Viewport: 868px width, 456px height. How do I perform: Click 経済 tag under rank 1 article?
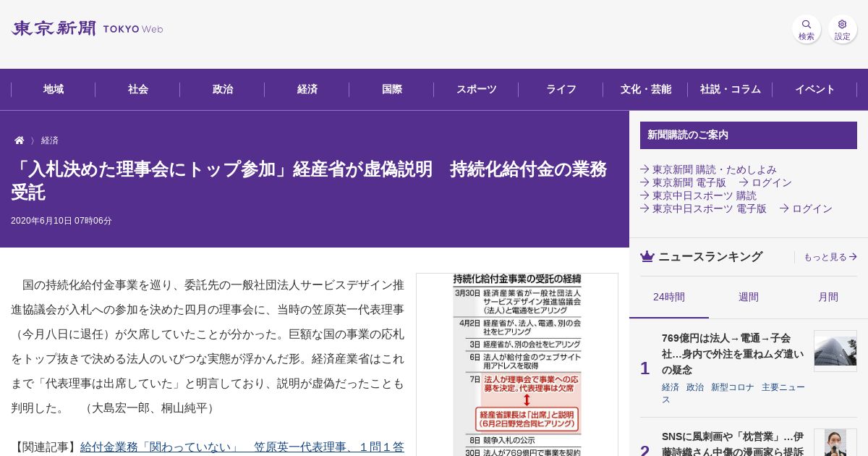[671, 387]
